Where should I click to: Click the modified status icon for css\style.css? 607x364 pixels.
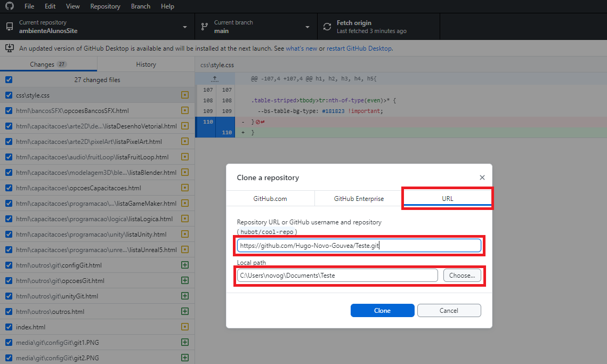tap(185, 95)
